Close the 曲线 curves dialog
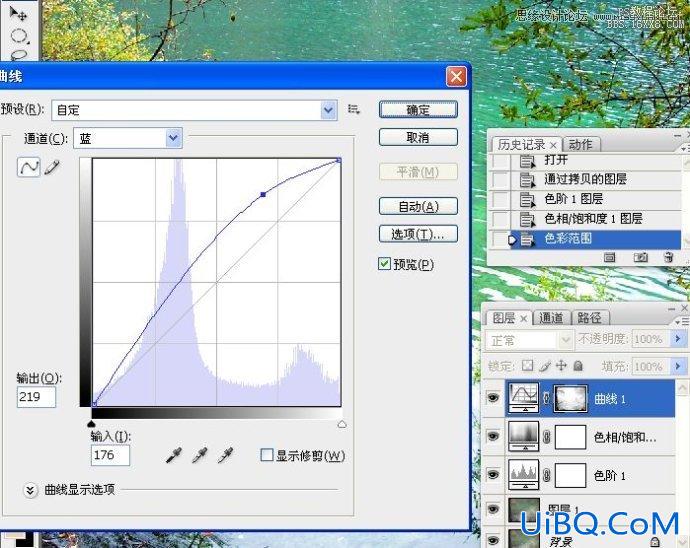Screen dimensions: 690x548 tap(456, 77)
